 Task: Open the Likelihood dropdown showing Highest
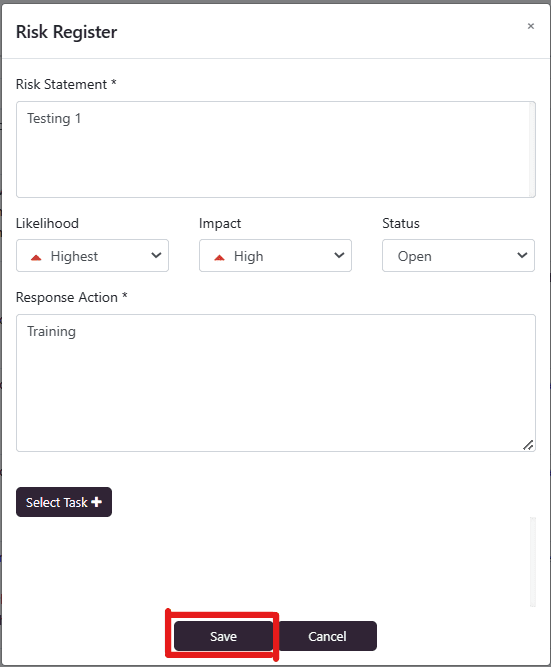92,255
